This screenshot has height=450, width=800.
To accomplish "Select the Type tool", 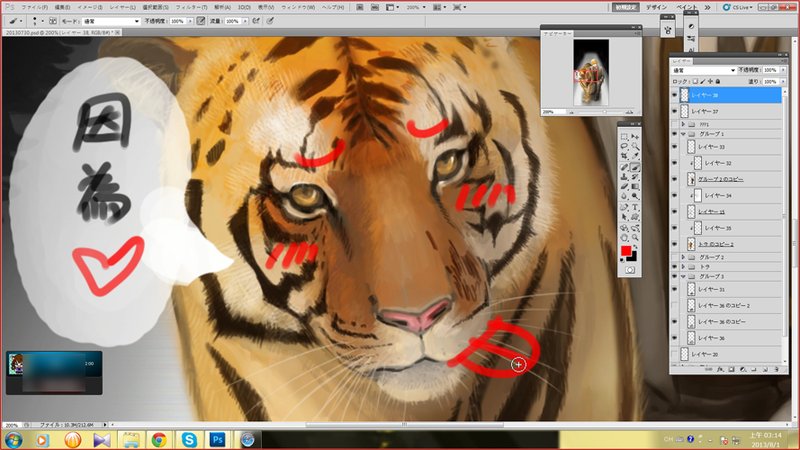I will tap(635, 207).
